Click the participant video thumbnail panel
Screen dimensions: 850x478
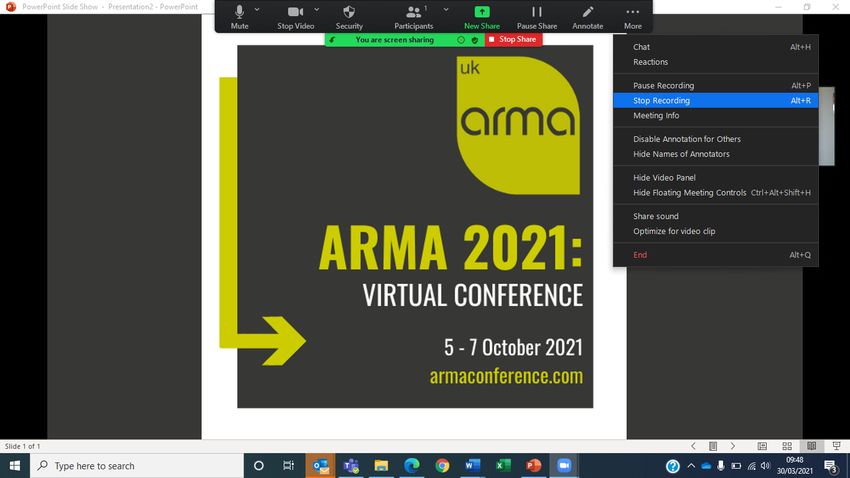pyautogui.click(x=827, y=126)
